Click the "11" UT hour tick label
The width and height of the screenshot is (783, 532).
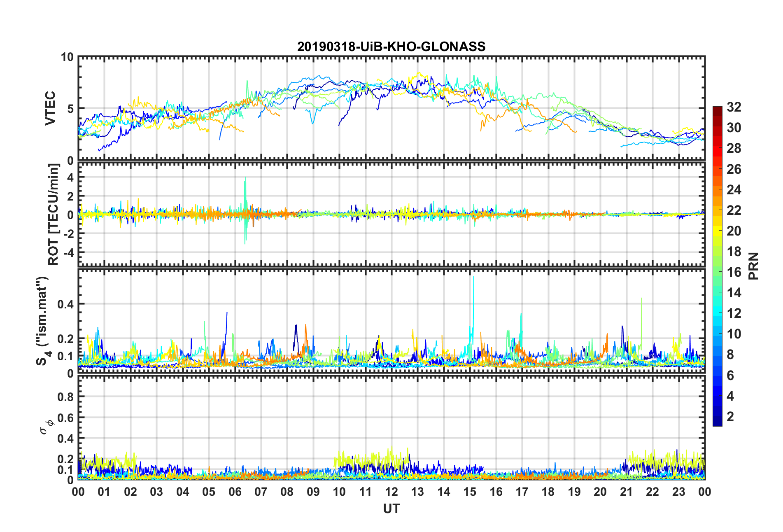click(366, 492)
